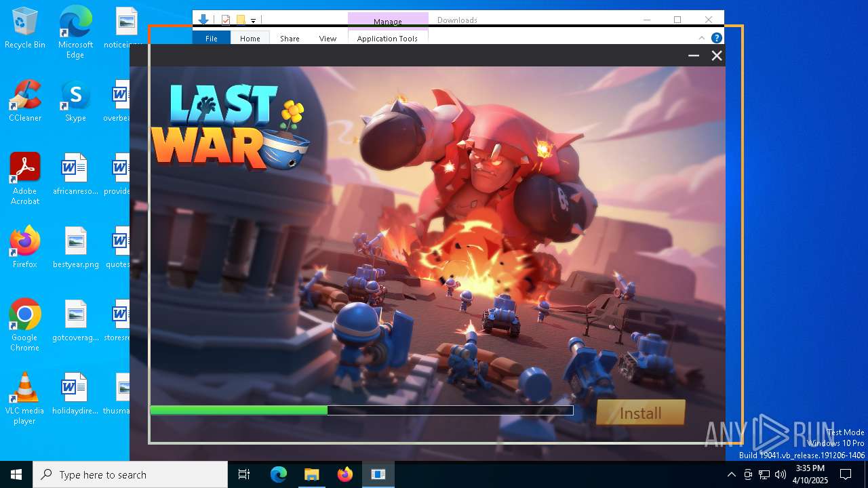Open the File tab in File Explorer
Image resolution: width=868 pixels, height=488 pixels.
pos(212,39)
